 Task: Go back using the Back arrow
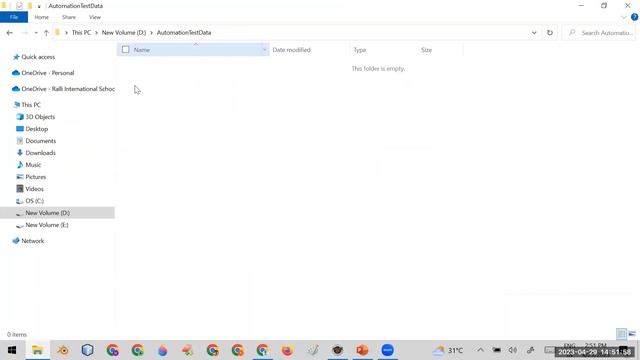[x=10, y=33]
